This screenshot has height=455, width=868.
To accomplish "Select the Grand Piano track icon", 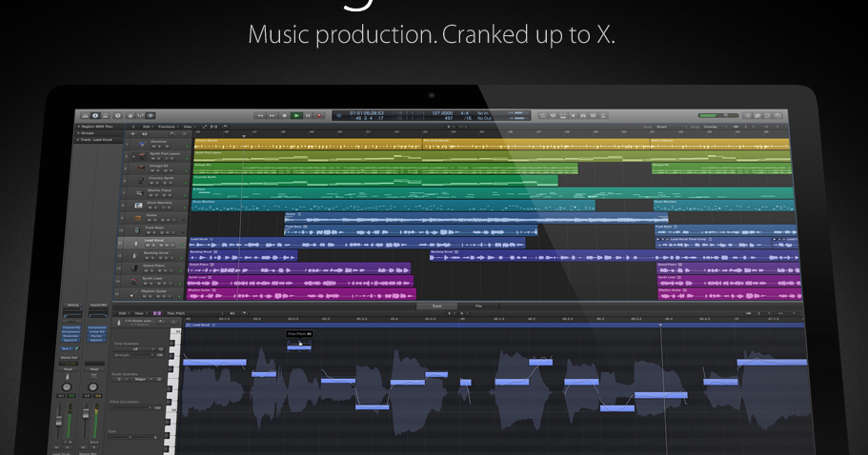I will click(134, 268).
